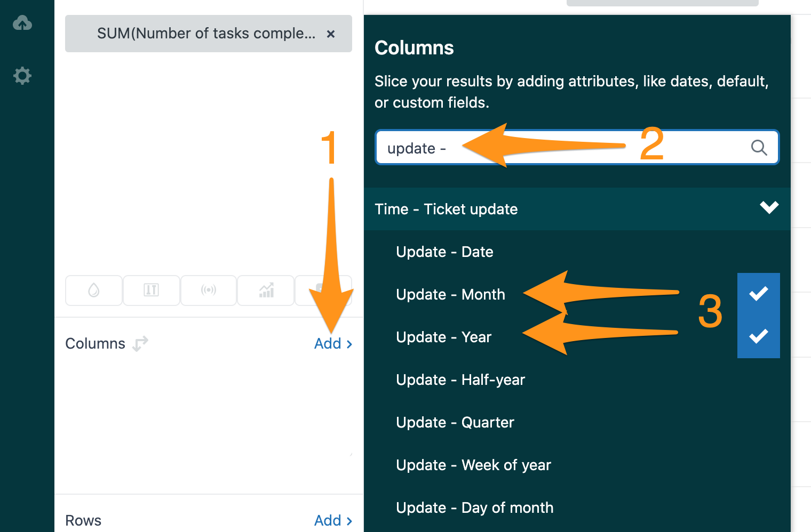Screen dimensions: 811x532
Task: Select the Update - Month attribute
Action: pyautogui.click(x=450, y=294)
